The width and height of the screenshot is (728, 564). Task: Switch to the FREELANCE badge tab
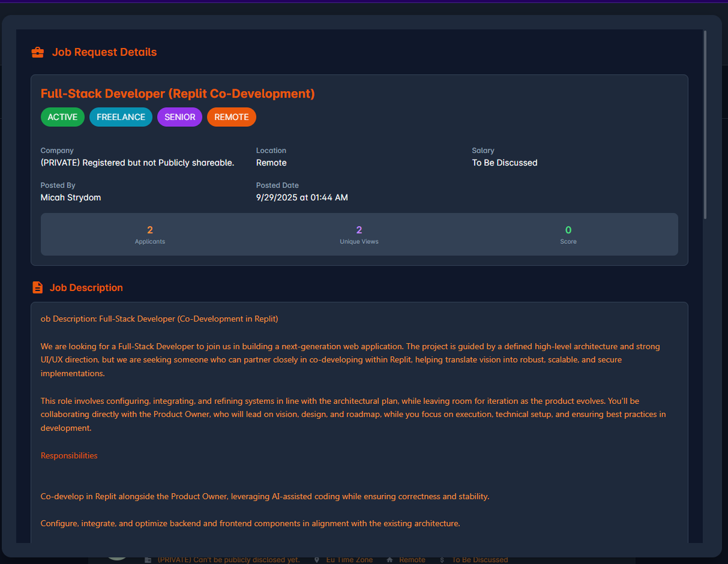(121, 117)
